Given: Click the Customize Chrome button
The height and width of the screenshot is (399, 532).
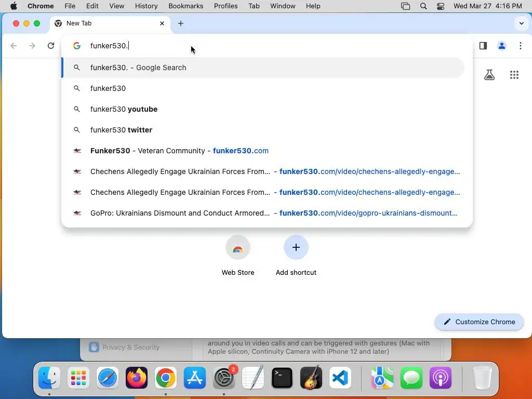Looking at the screenshot, I should click(479, 322).
